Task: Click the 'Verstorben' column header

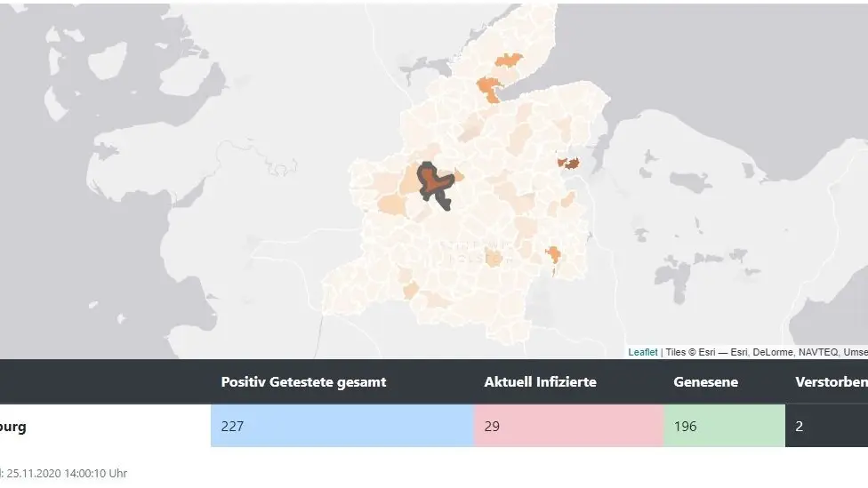Action: (831, 382)
